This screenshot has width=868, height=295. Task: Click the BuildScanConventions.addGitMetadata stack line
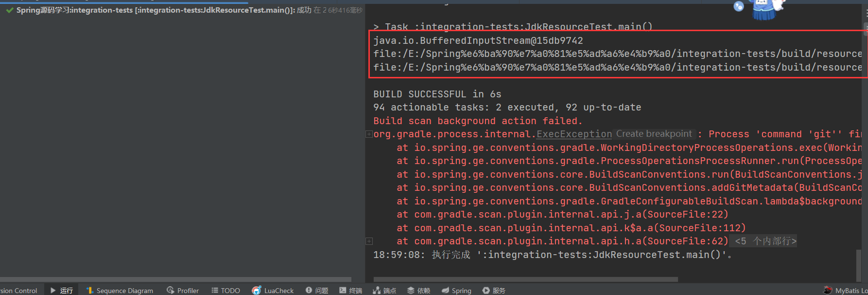[x=629, y=187]
